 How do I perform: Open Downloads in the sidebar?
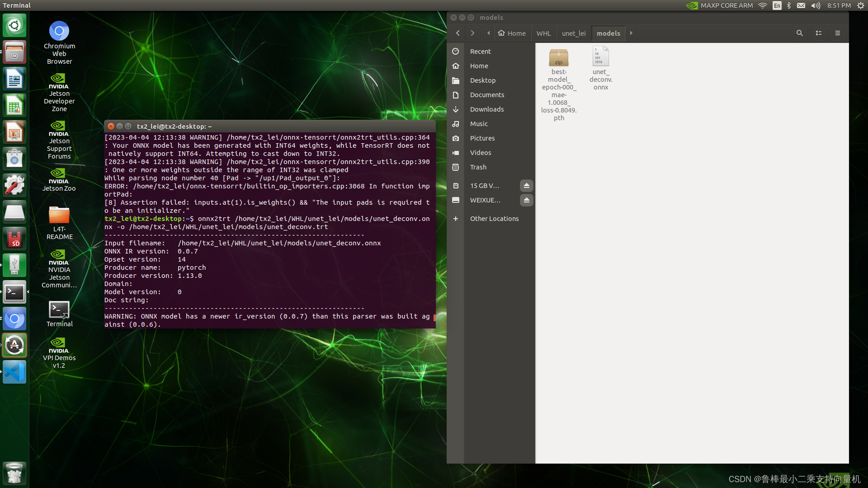click(486, 109)
